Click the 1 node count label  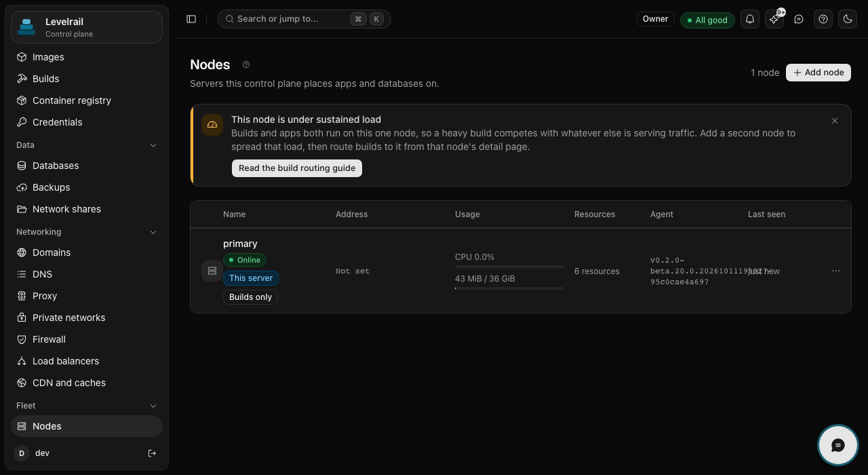(x=765, y=73)
